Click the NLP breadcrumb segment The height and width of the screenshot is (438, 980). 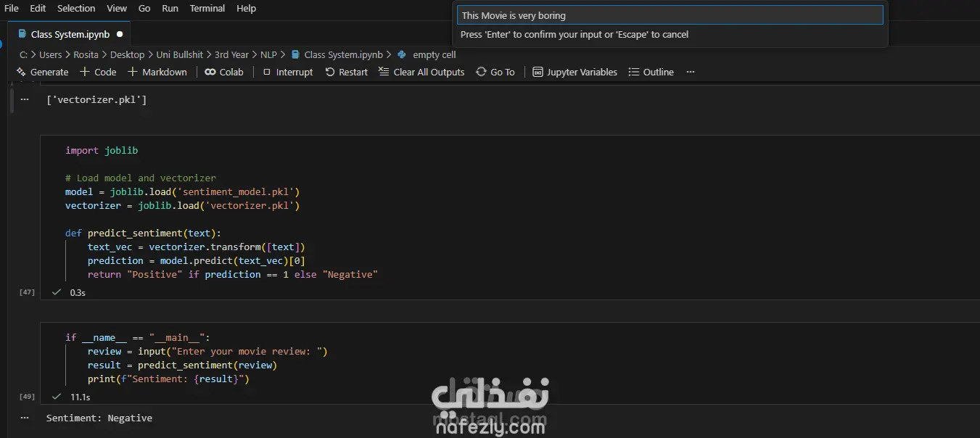(269, 54)
